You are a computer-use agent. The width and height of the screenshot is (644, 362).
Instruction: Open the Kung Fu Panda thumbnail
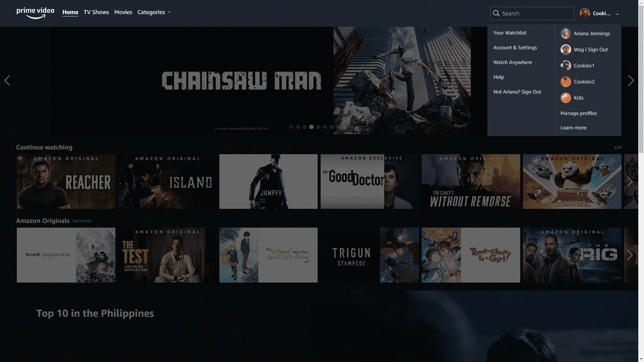(572, 182)
